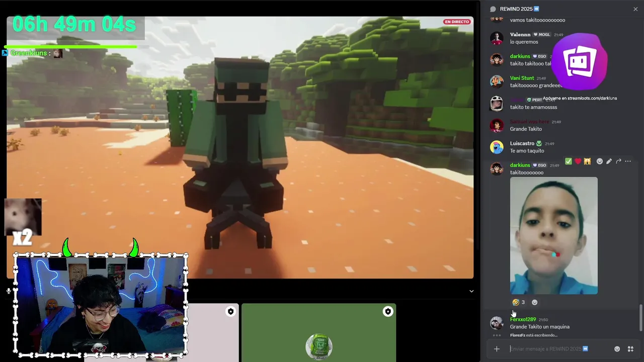This screenshot has width=644, height=362.
Task: Open the apps launcher icon in message box
Action: pos(630,349)
